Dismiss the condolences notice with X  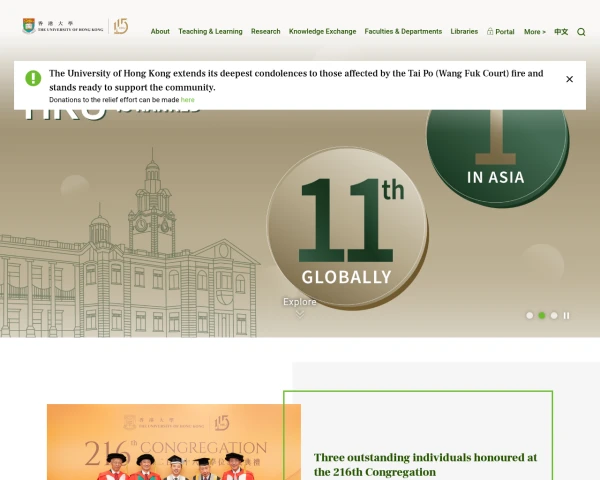point(569,79)
